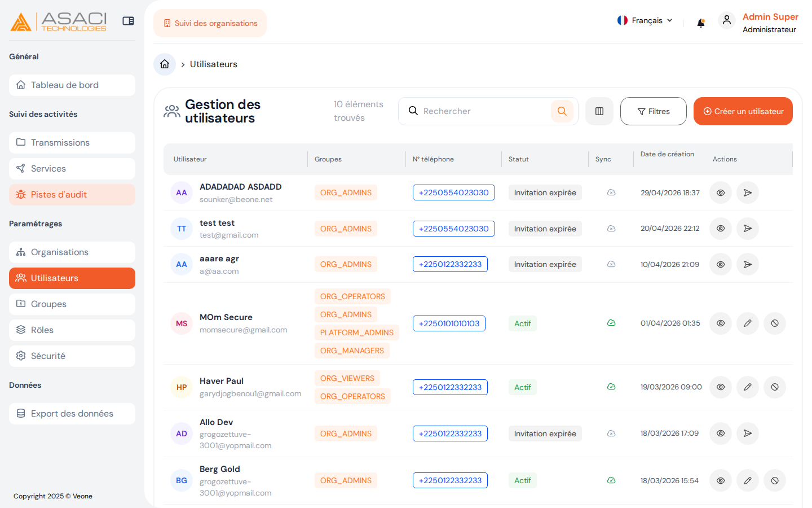Open Export des données
Image resolution: width=812 pixels, height=508 pixels.
(72, 414)
